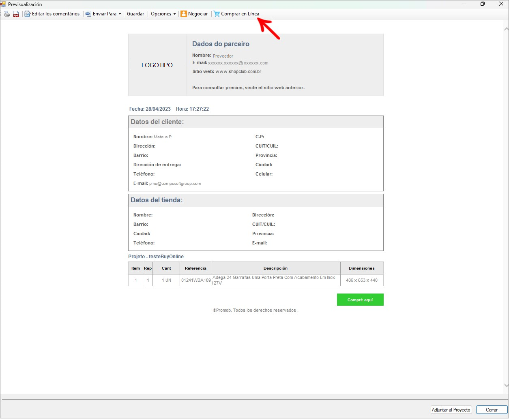Open the Opciones dropdown menu
511x420 pixels.
click(x=163, y=14)
